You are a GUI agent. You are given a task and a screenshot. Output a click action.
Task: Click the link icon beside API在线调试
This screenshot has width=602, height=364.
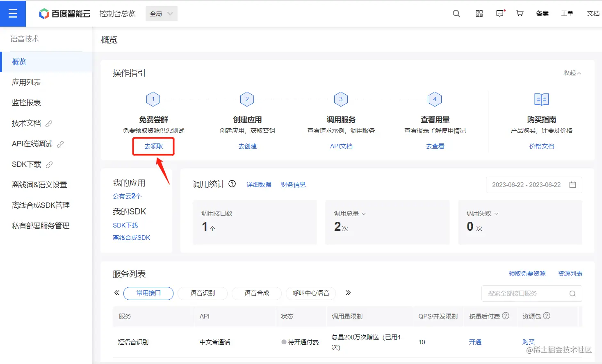click(60, 144)
